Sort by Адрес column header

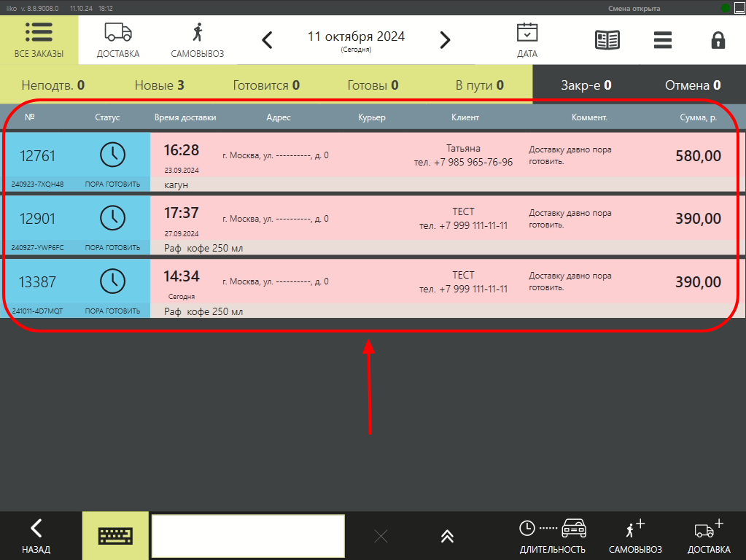pyautogui.click(x=279, y=117)
